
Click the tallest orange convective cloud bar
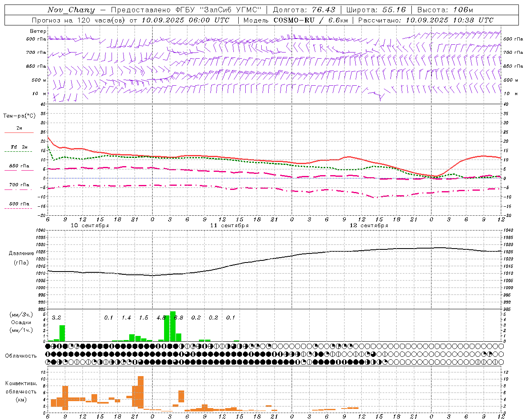point(141,392)
